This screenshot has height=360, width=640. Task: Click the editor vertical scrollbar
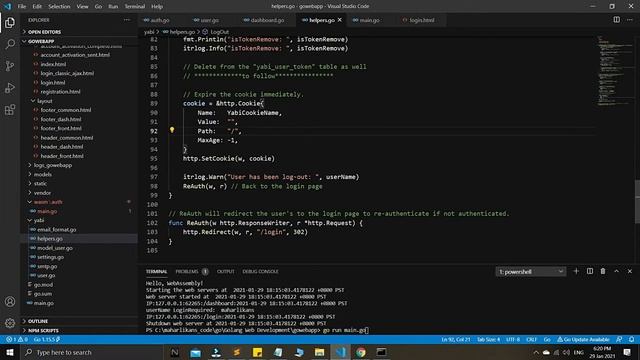[637, 202]
